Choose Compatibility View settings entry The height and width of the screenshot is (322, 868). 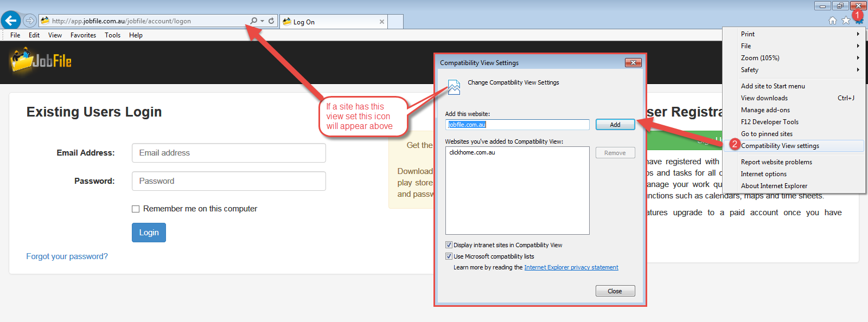click(x=794, y=146)
